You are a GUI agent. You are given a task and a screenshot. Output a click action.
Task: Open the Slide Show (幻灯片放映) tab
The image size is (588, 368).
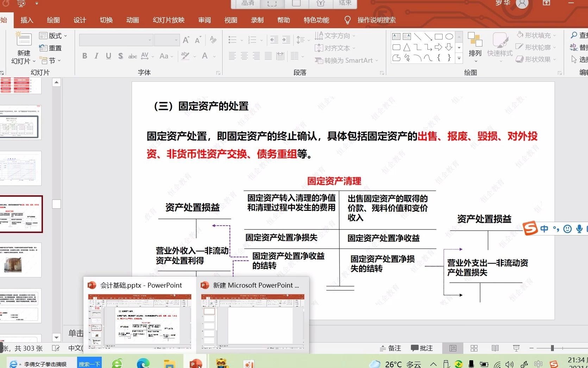[x=169, y=20]
